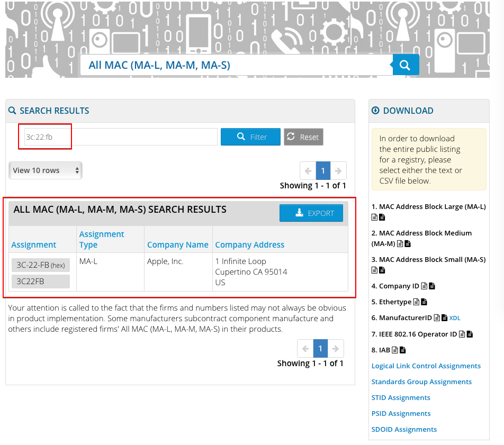The height and width of the screenshot is (445, 504).
Task: Open SDOID Assignments link
Action: [404, 429]
